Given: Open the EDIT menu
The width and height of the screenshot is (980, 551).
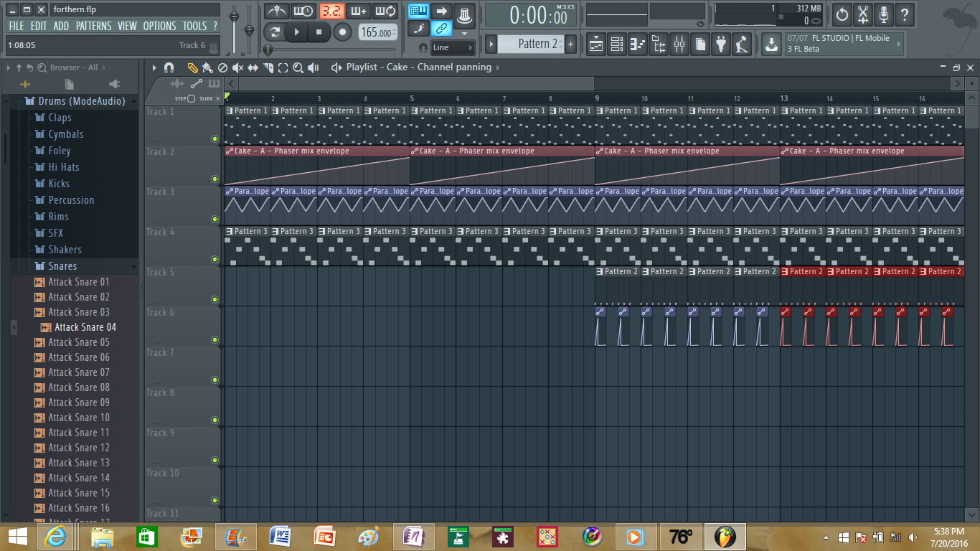Looking at the screenshot, I should click(x=39, y=26).
